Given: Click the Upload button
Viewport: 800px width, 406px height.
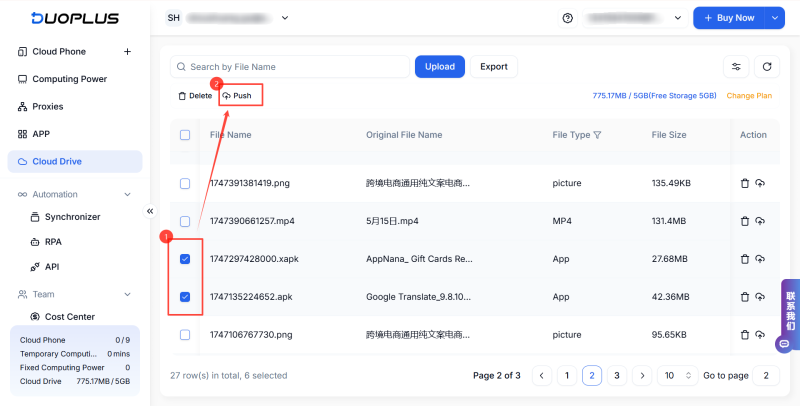Looking at the screenshot, I should click(x=440, y=67).
